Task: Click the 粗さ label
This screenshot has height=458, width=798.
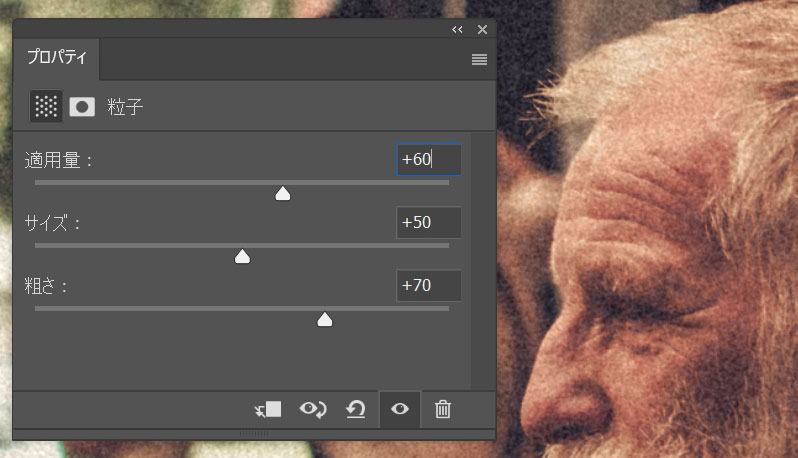Action: click(x=46, y=286)
